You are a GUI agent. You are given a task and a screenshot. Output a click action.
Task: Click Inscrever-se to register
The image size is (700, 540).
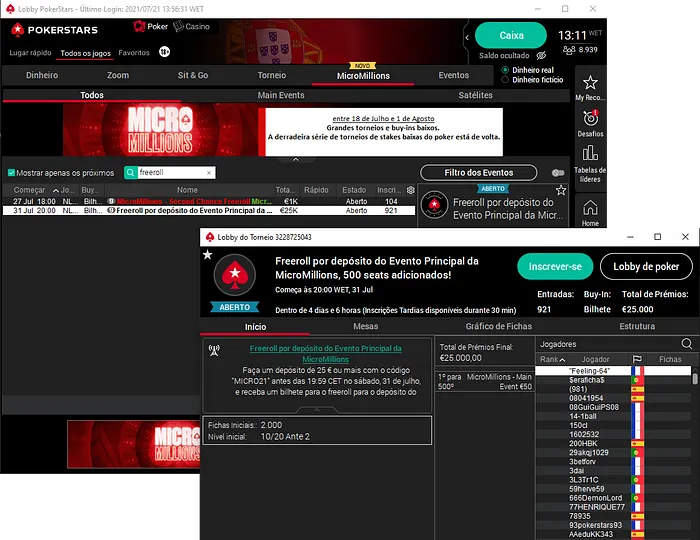pyautogui.click(x=555, y=266)
